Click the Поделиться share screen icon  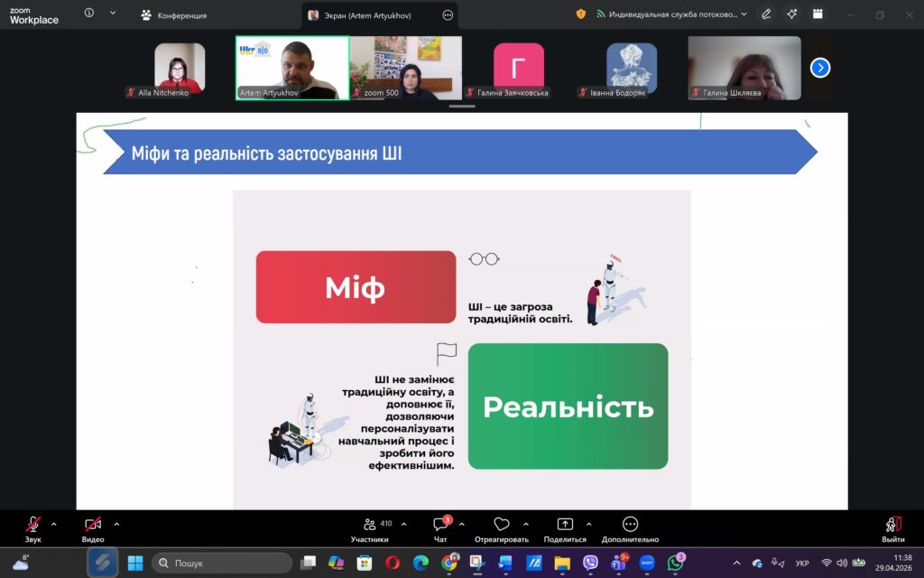pyautogui.click(x=565, y=525)
